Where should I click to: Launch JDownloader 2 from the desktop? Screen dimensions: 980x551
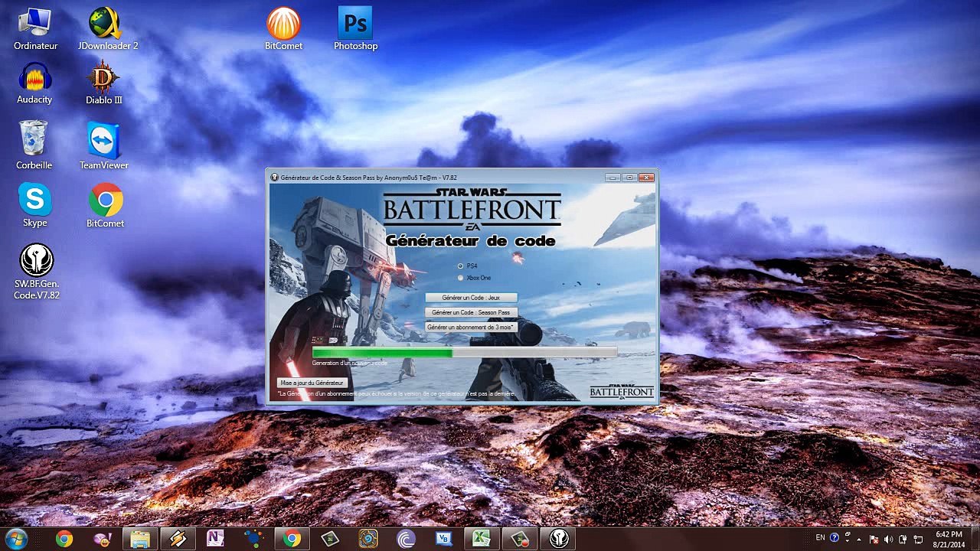coord(108,30)
